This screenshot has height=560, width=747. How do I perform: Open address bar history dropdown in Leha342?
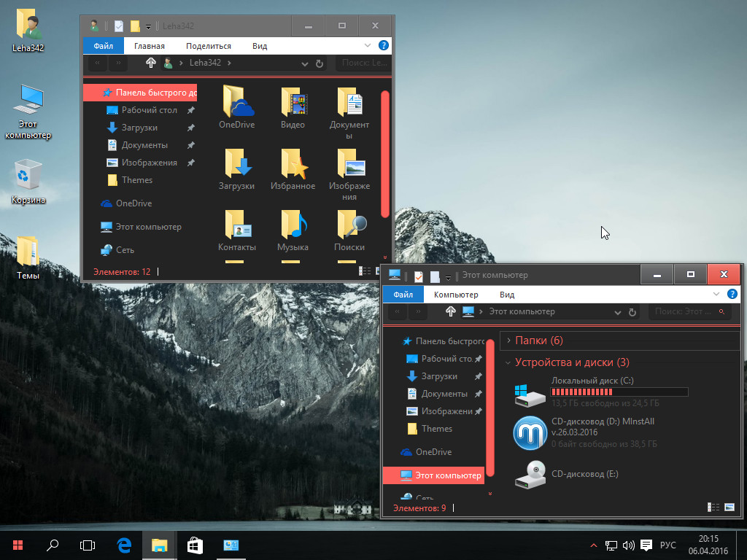(305, 64)
